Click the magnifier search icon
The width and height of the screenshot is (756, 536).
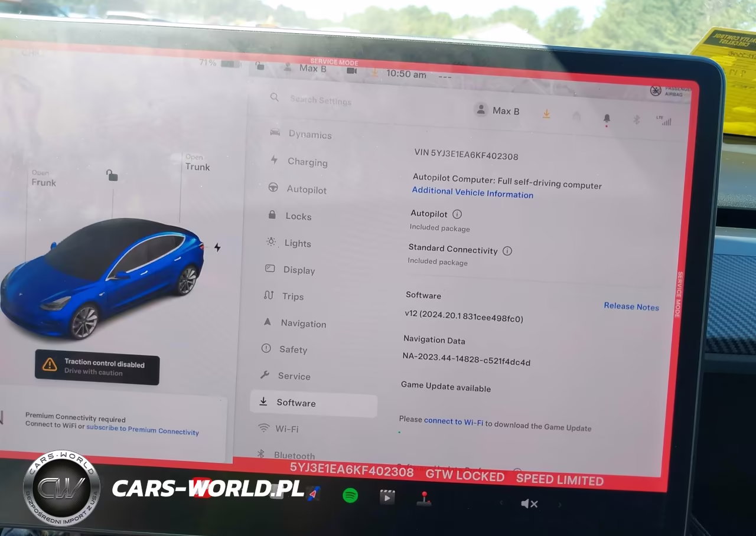(x=274, y=97)
